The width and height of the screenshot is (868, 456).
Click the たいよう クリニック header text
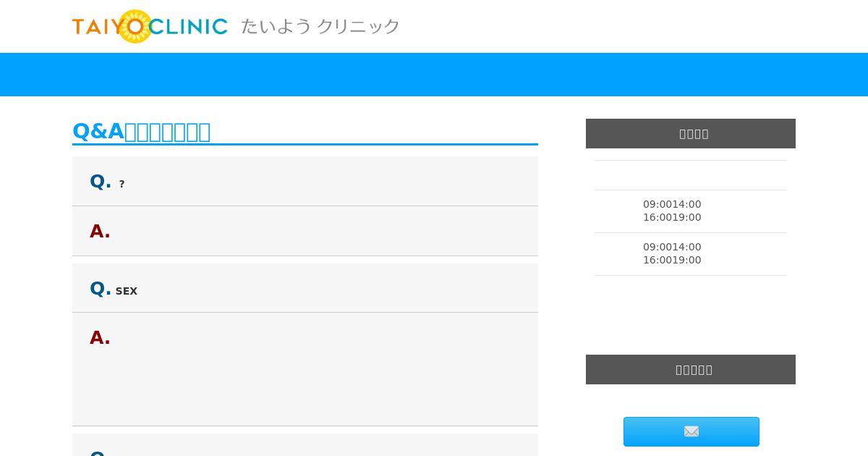[320, 27]
